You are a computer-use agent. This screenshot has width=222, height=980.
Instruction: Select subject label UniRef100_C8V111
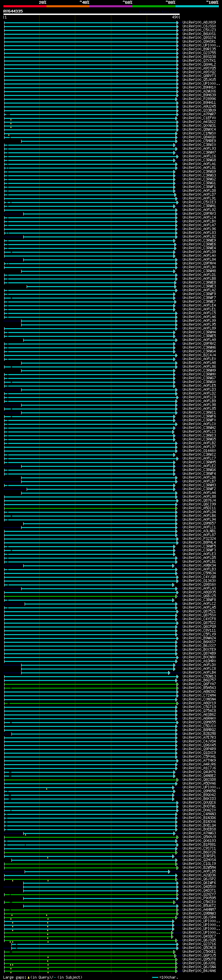[x=199, y=630]
